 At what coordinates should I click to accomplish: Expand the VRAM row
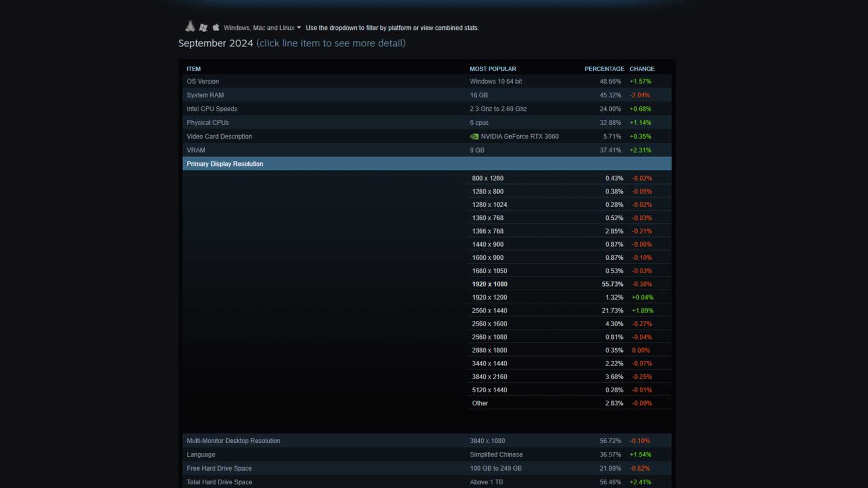tap(427, 150)
